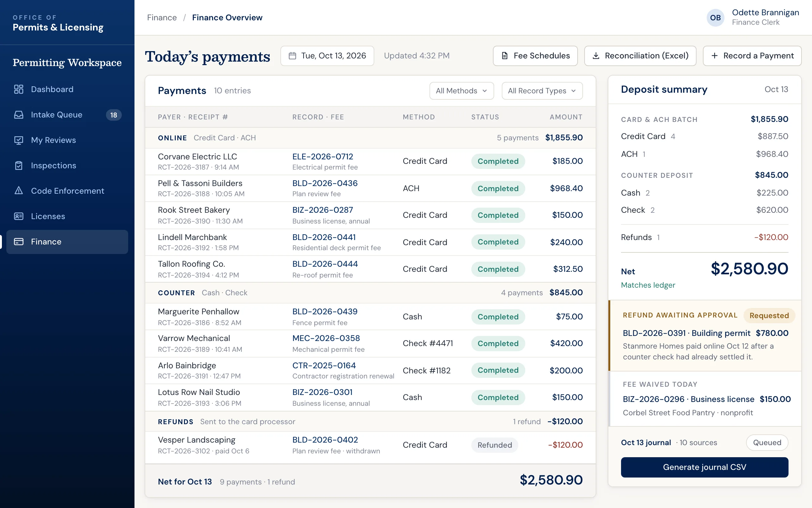Click the My Reviews monitor icon
Viewport: 812px width, 508px height.
[x=19, y=140]
